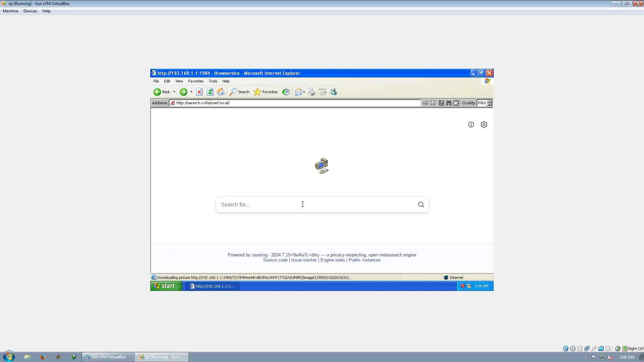Open the Devices menu in VirtualBox
Image resolution: width=644 pixels, height=362 pixels.
pyautogui.click(x=30, y=11)
